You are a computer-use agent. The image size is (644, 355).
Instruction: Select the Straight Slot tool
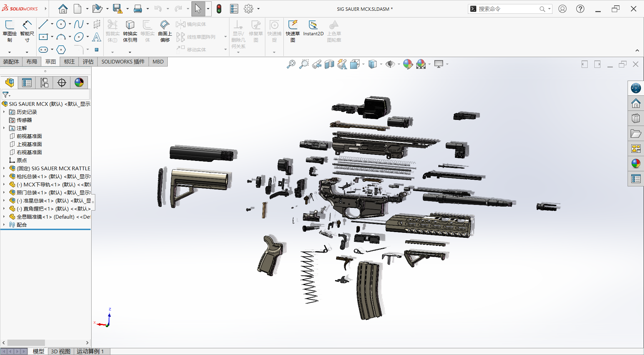click(43, 50)
